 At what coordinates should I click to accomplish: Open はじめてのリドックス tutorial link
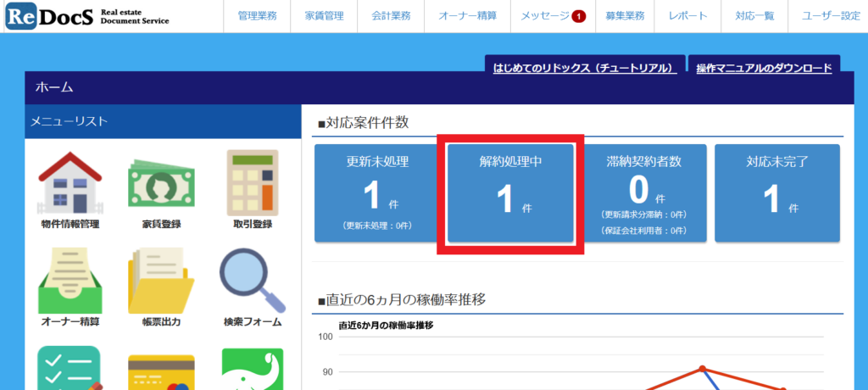click(585, 68)
